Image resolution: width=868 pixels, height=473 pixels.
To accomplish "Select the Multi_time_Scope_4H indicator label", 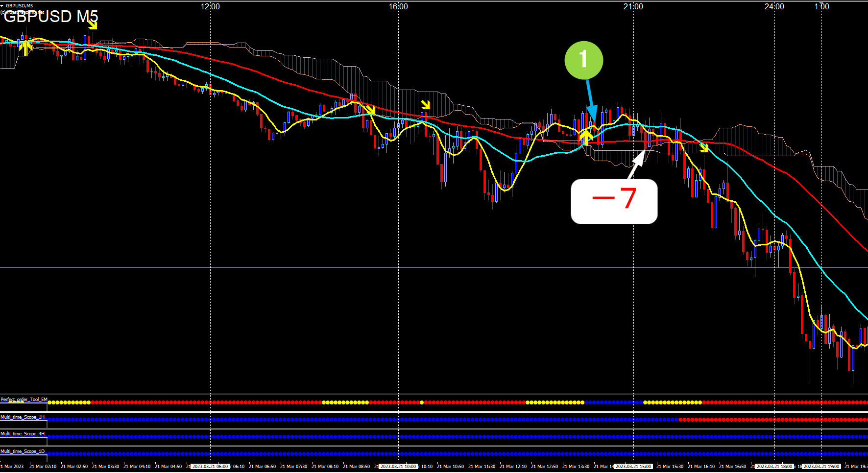I will coord(23,434).
